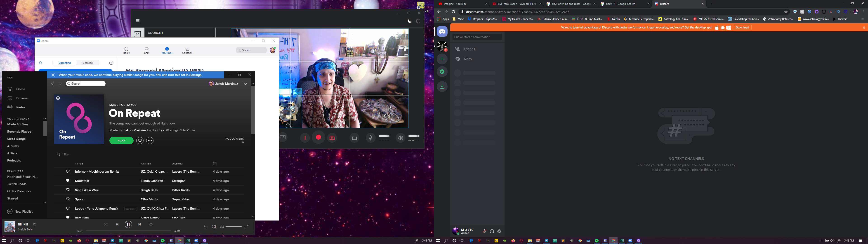This screenshot has width=868, height=244.
Task: Switch to the Imagine - YouTube browser tab
Action: point(462,4)
